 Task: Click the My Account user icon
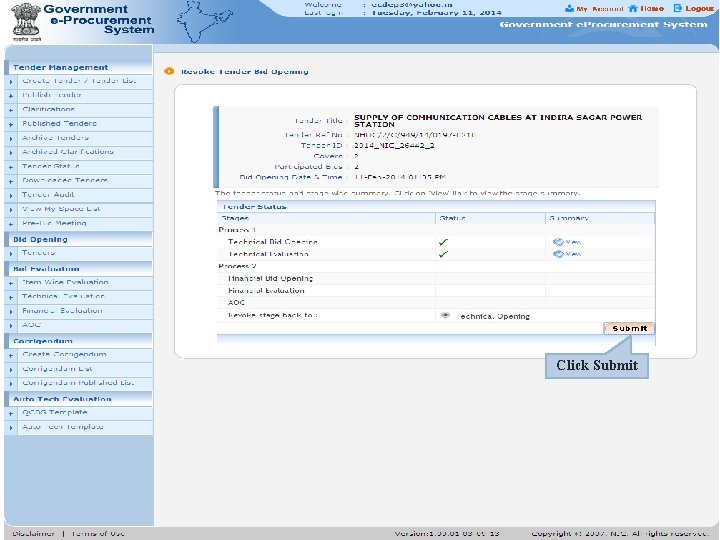[x=569, y=9]
